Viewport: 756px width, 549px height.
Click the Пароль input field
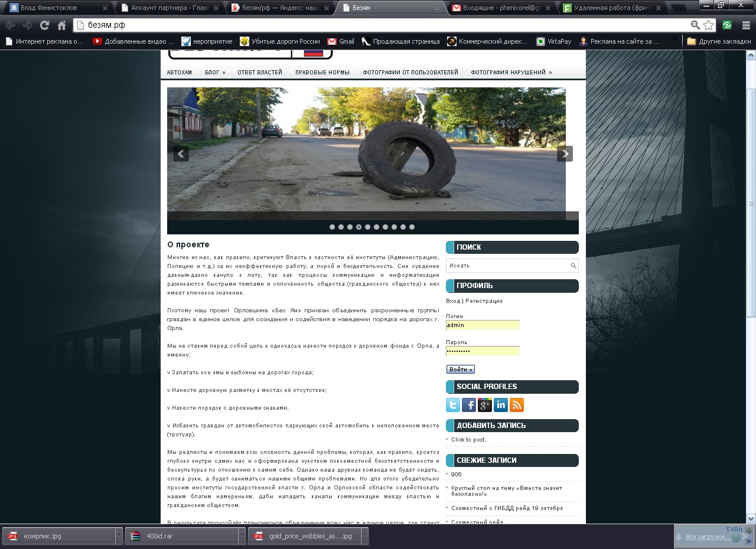pyautogui.click(x=483, y=351)
